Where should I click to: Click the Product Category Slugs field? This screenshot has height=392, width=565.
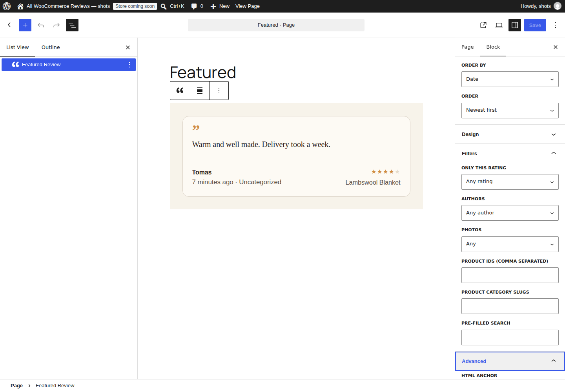[510, 306]
